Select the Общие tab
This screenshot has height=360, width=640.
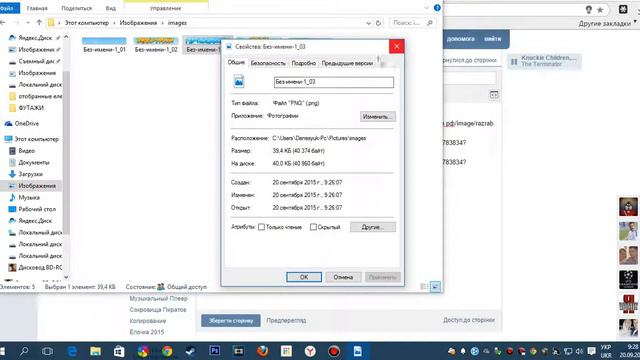point(236,62)
